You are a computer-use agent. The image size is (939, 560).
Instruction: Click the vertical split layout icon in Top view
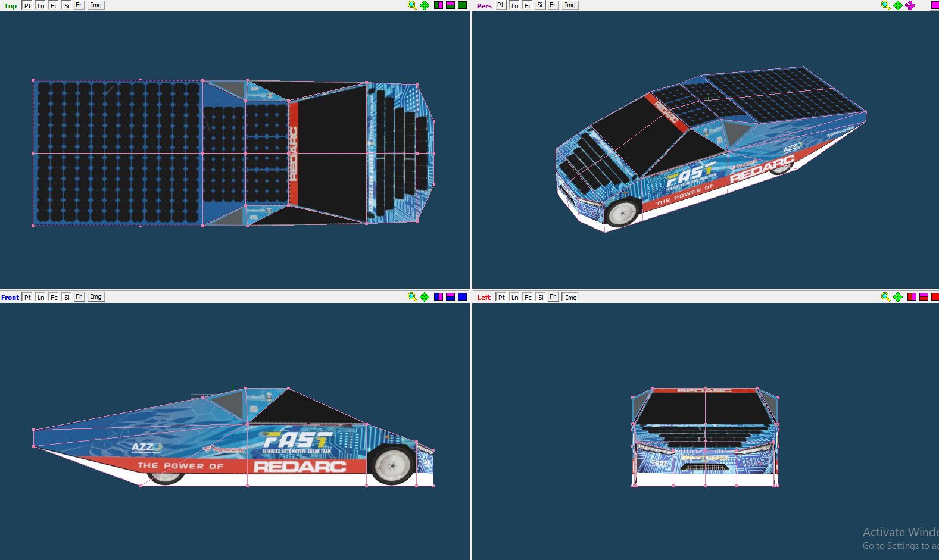click(x=438, y=5)
